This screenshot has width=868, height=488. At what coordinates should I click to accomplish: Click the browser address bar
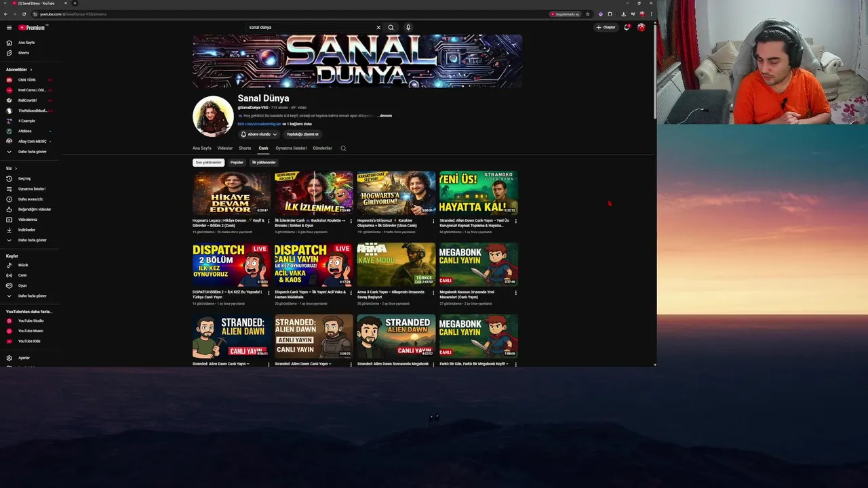pyautogui.click(x=292, y=14)
